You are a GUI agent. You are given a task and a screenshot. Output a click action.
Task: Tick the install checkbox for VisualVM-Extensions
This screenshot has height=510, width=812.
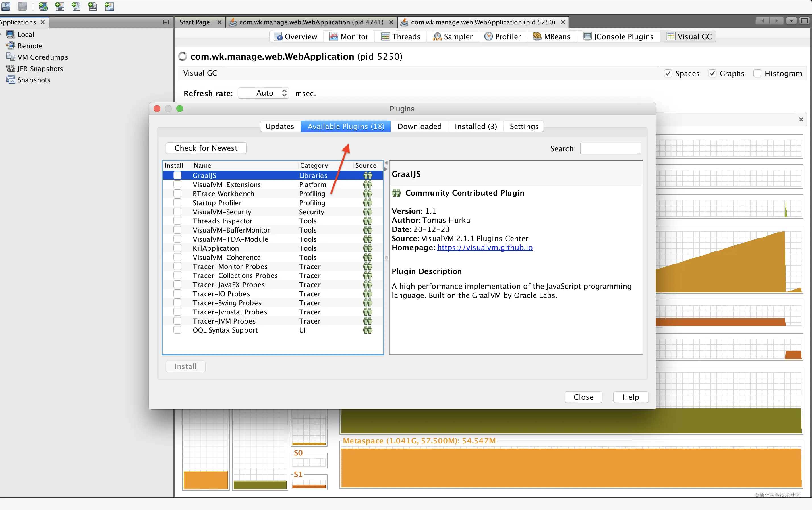click(x=177, y=184)
